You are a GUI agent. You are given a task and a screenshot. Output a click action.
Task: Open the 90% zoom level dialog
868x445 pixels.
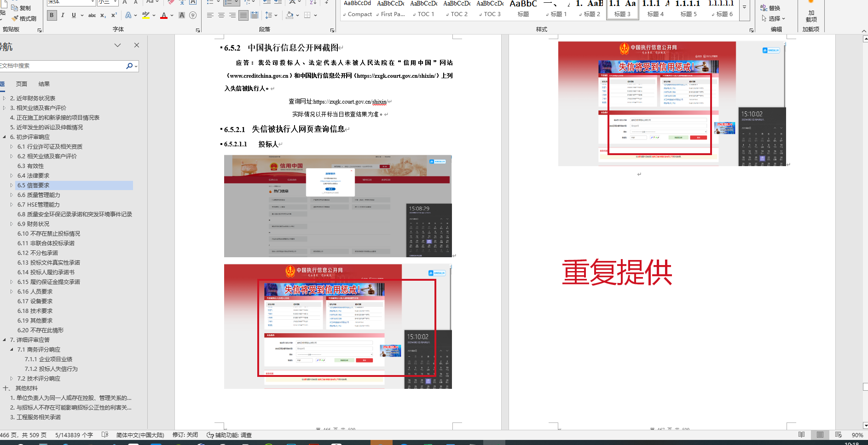click(857, 435)
